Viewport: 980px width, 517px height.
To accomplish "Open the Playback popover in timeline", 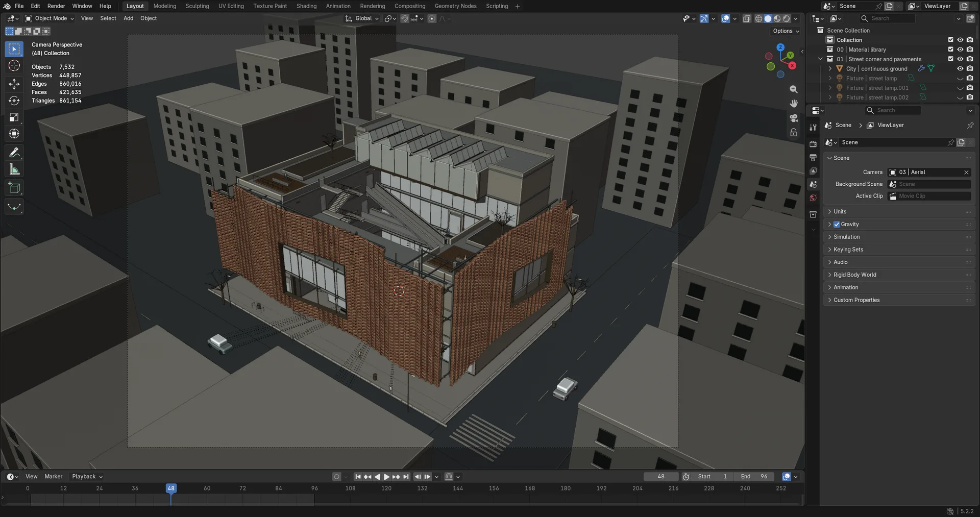I will (87, 477).
